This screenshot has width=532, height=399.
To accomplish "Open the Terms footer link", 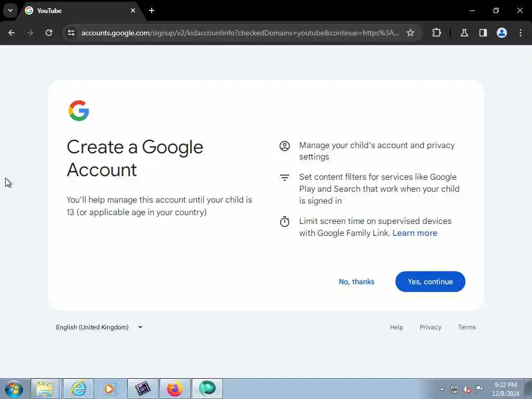I will (467, 327).
